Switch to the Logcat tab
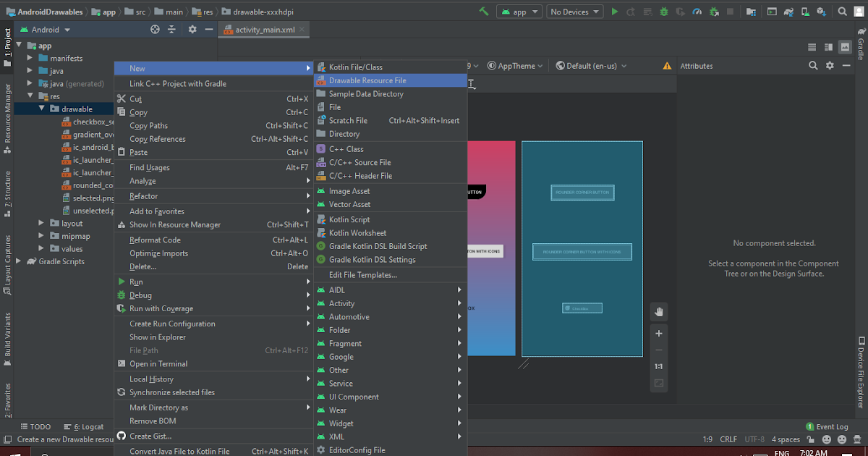868x456 pixels. point(84,426)
